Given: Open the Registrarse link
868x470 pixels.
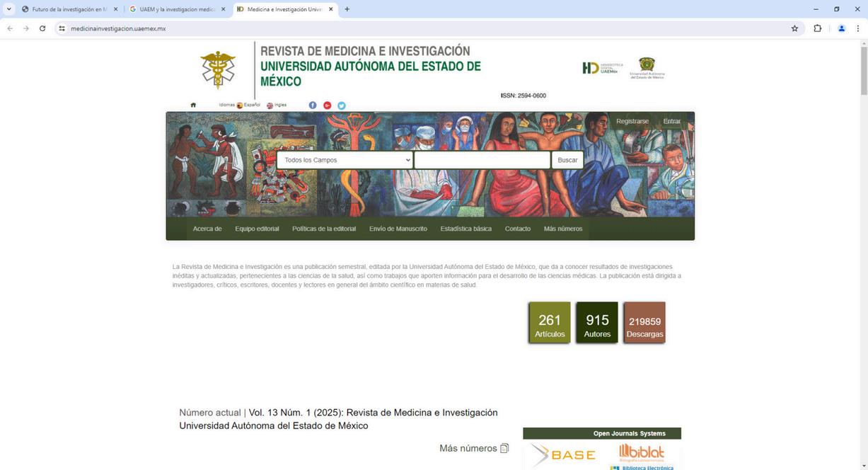Looking at the screenshot, I should [x=632, y=121].
